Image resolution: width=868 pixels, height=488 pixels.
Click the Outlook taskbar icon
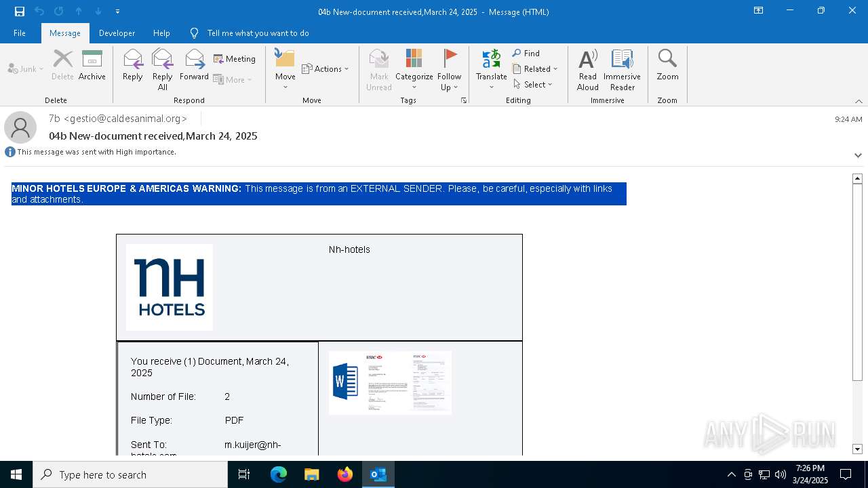click(378, 474)
